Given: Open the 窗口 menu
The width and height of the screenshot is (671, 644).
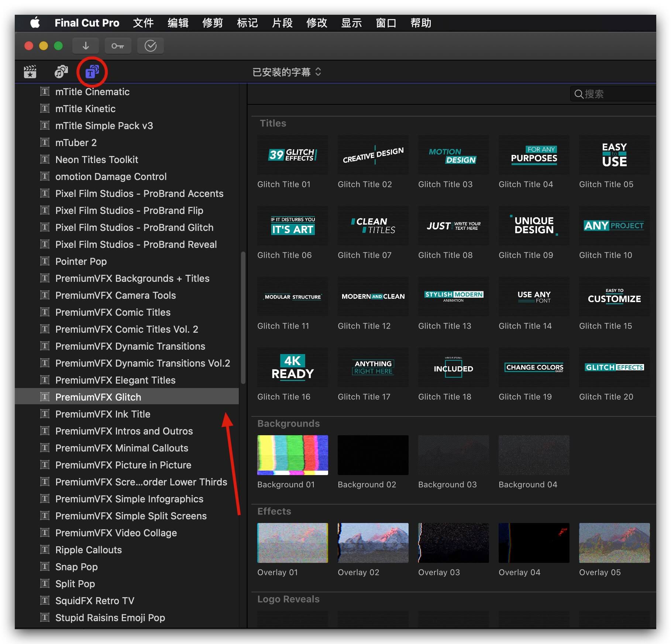Looking at the screenshot, I should (x=386, y=23).
